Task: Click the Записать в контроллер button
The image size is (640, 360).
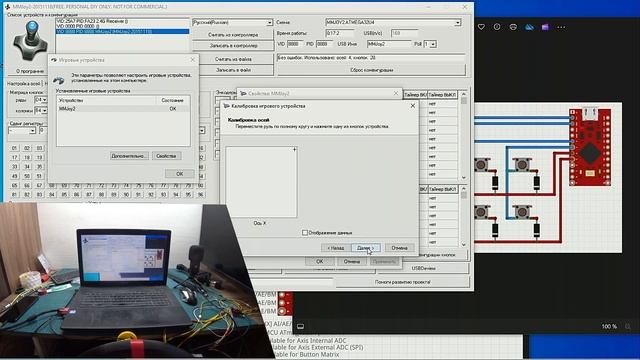Action: [233, 46]
